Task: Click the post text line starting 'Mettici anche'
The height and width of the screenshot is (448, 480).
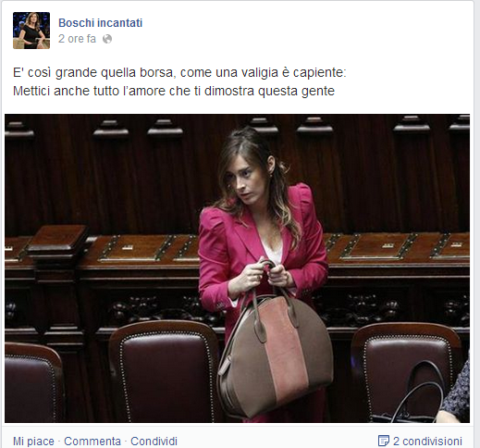Action: pyautogui.click(x=174, y=91)
